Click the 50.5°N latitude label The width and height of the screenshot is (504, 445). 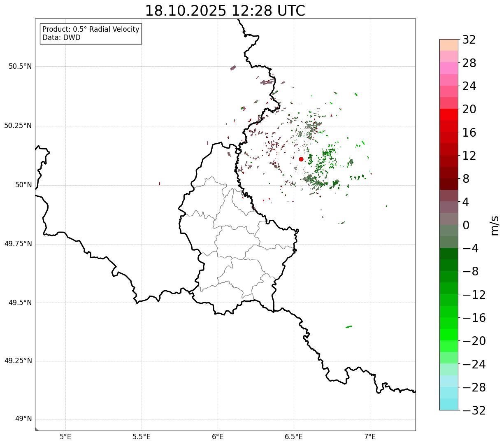pyautogui.click(x=20, y=66)
